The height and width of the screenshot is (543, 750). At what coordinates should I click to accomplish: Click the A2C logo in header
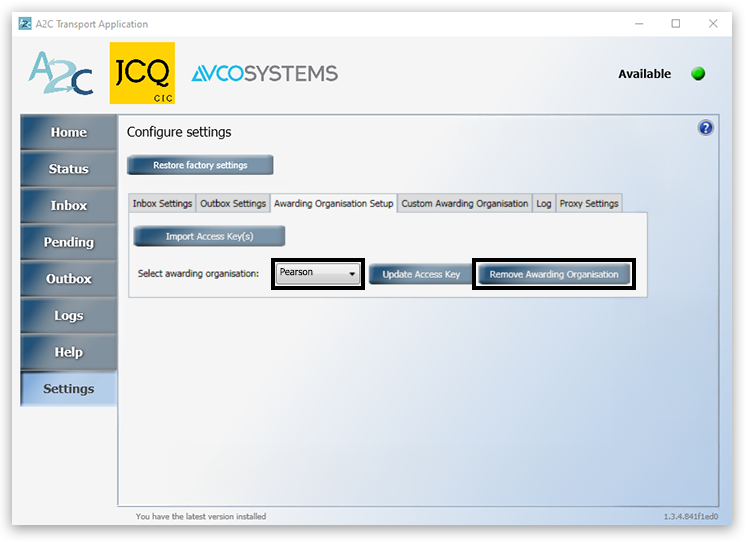[x=60, y=74]
